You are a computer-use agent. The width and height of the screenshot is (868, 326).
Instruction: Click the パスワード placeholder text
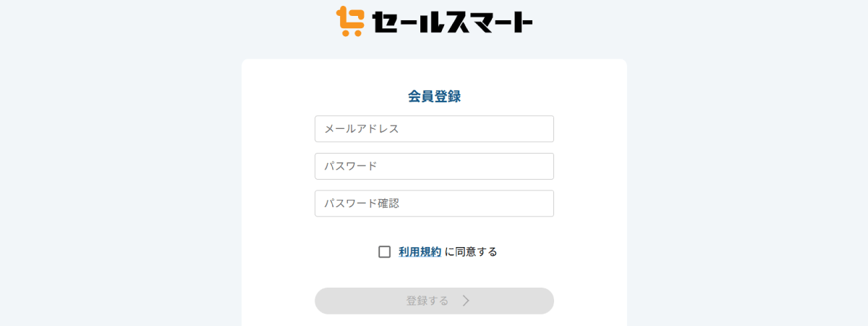351,166
